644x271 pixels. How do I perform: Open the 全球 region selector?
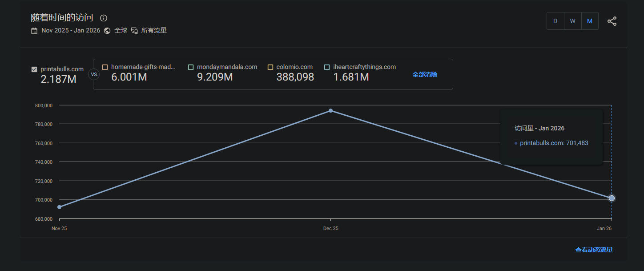(x=121, y=31)
